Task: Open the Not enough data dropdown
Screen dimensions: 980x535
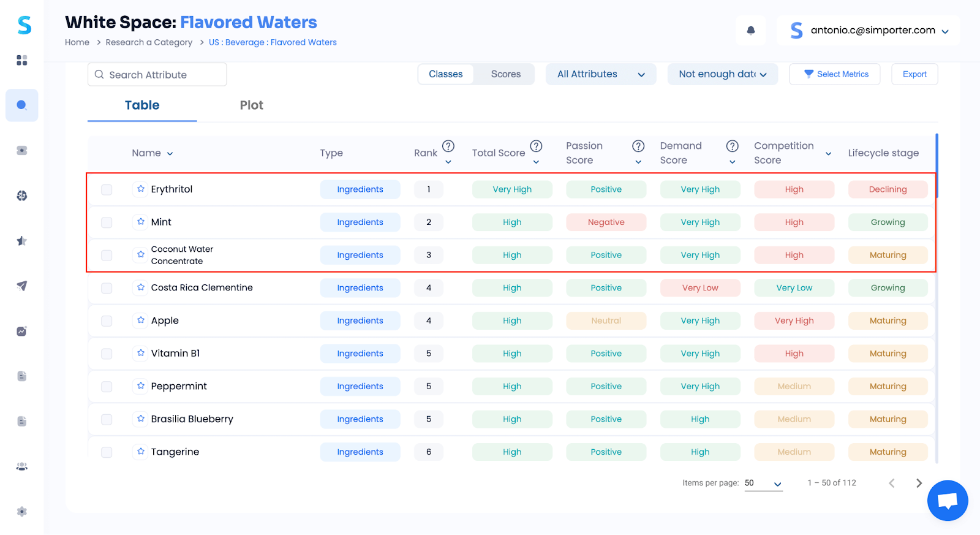Action: [x=723, y=74]
